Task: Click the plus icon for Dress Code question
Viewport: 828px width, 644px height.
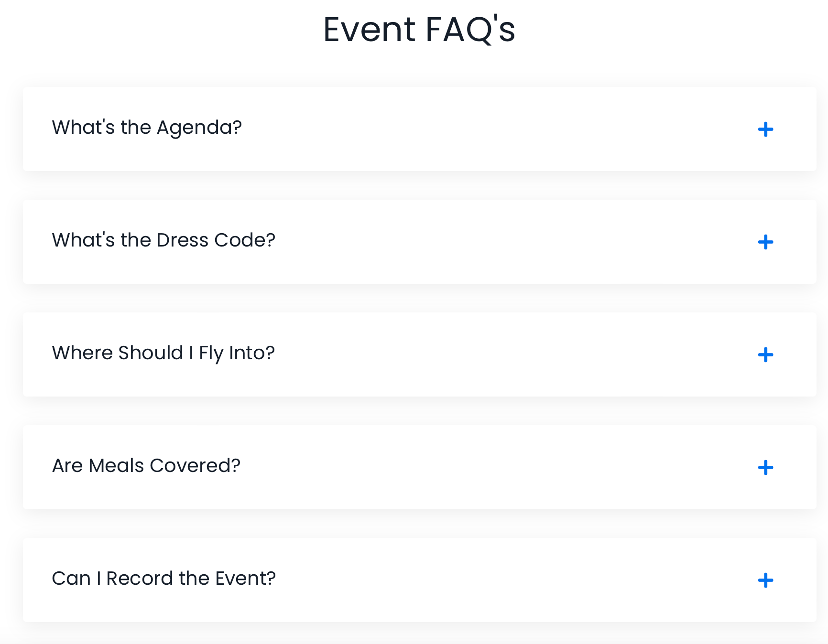Action: tap(765, 242)
